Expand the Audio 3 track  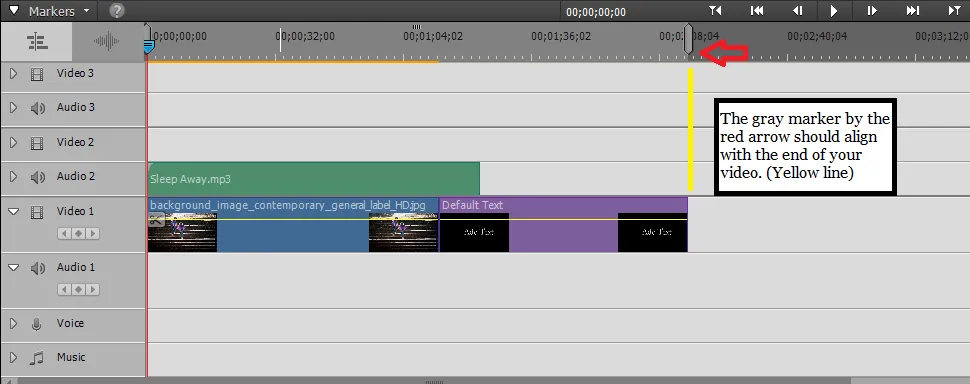[x=14, y=108]
